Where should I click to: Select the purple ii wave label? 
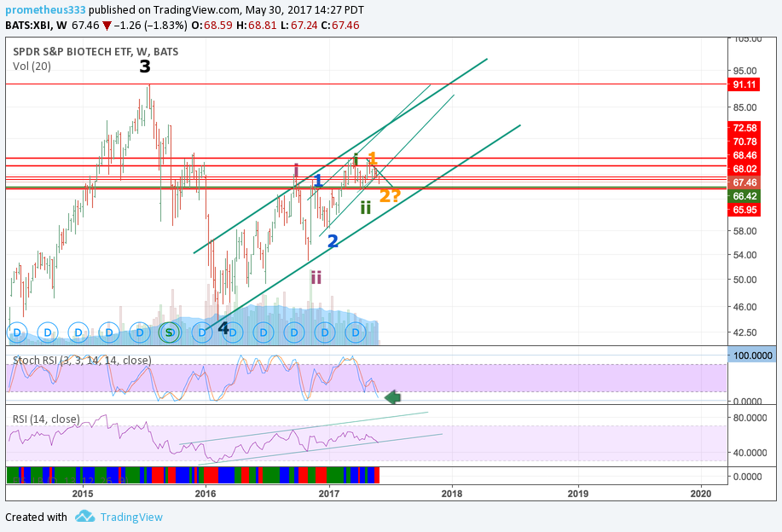[316, 277]
